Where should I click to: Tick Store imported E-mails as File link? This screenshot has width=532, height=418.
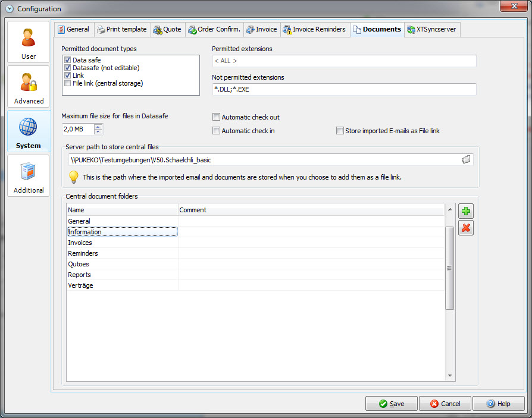click(x=340, y=131)
